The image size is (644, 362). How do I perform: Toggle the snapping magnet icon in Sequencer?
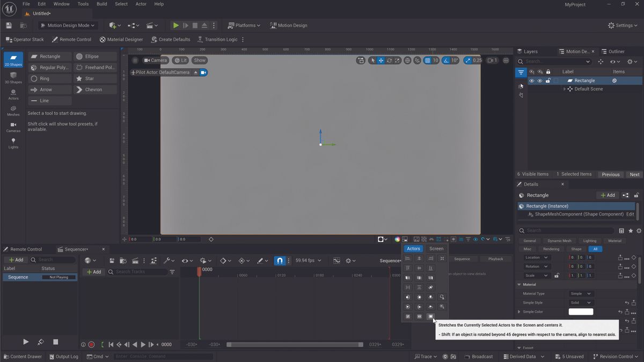(x=280, y=260)
